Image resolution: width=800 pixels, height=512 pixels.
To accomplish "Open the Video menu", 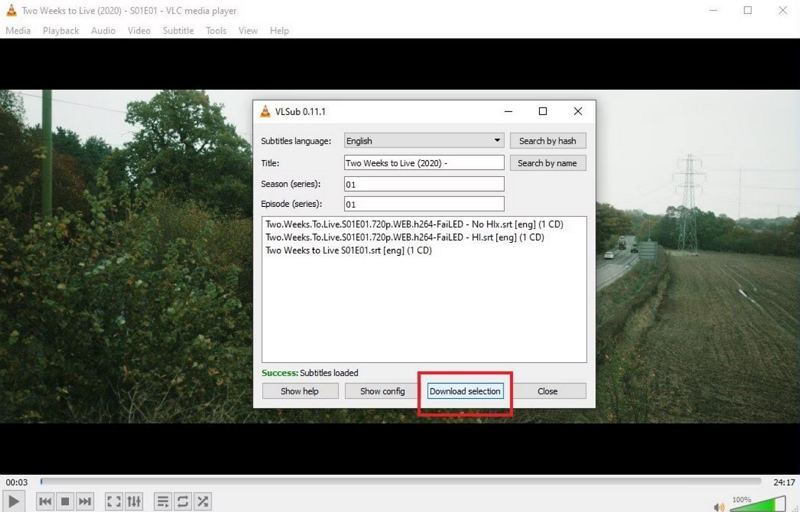I will pyautogui.click(x=139, y=31).
